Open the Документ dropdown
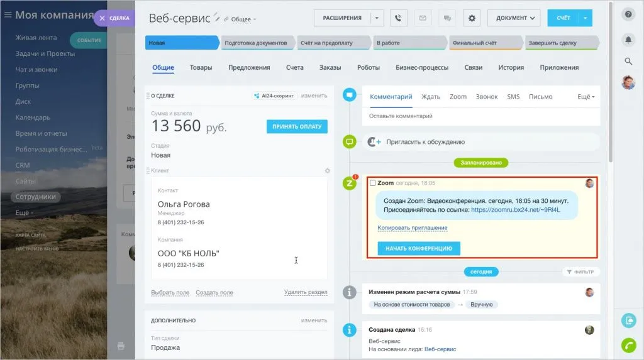This screenshot has height=360, width=644. 514,18
